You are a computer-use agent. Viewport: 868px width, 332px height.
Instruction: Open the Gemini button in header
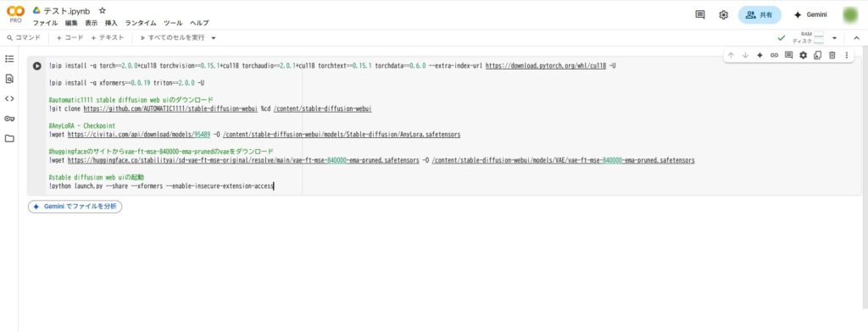[x=810, y=15]
